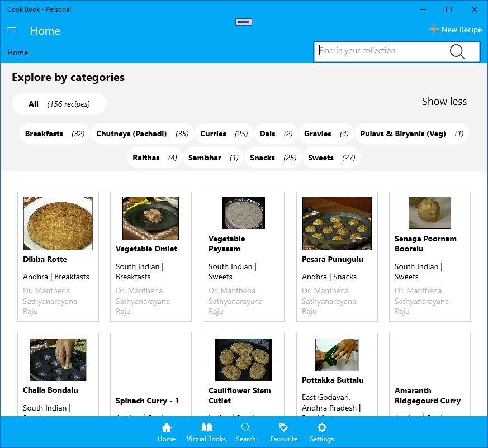This screenshot has height=448, width=488.
Task: Minimize the Cook Book window
Action: [423, 9]
